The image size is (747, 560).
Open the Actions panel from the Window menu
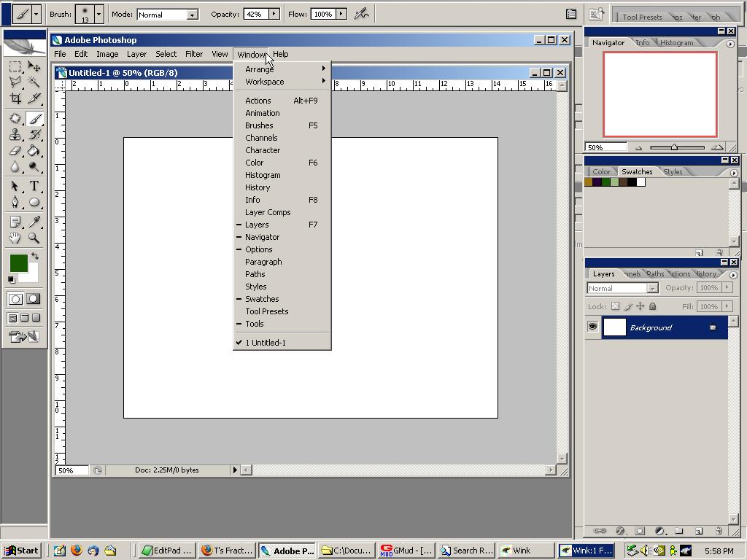point(258,101)
